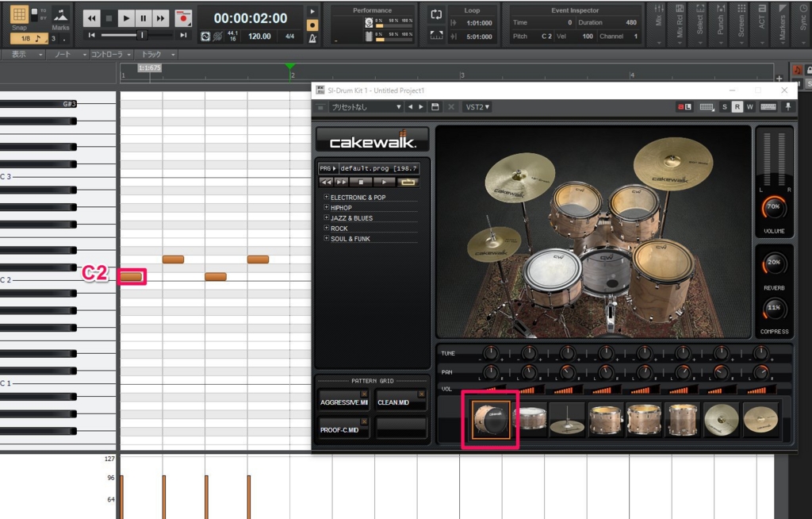812x519 pixels.
Task: Click the Event Inspector Duration value 480
Action: pos(631,22)
